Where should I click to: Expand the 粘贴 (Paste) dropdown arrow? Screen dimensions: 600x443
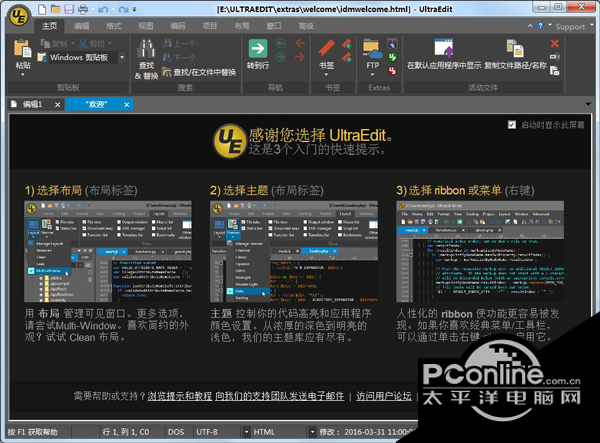[23, 75]
